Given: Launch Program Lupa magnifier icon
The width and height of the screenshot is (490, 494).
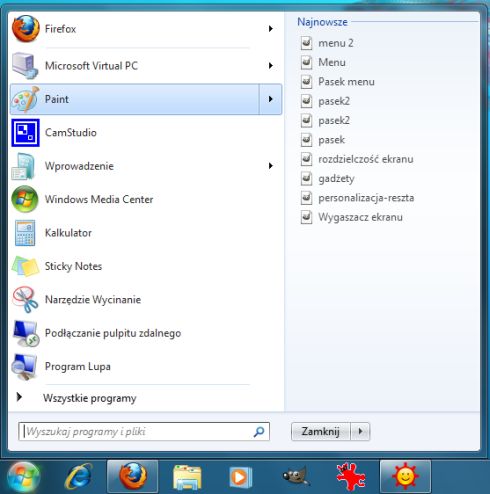Looking at the screenshot, I should (x=24, y=367).
